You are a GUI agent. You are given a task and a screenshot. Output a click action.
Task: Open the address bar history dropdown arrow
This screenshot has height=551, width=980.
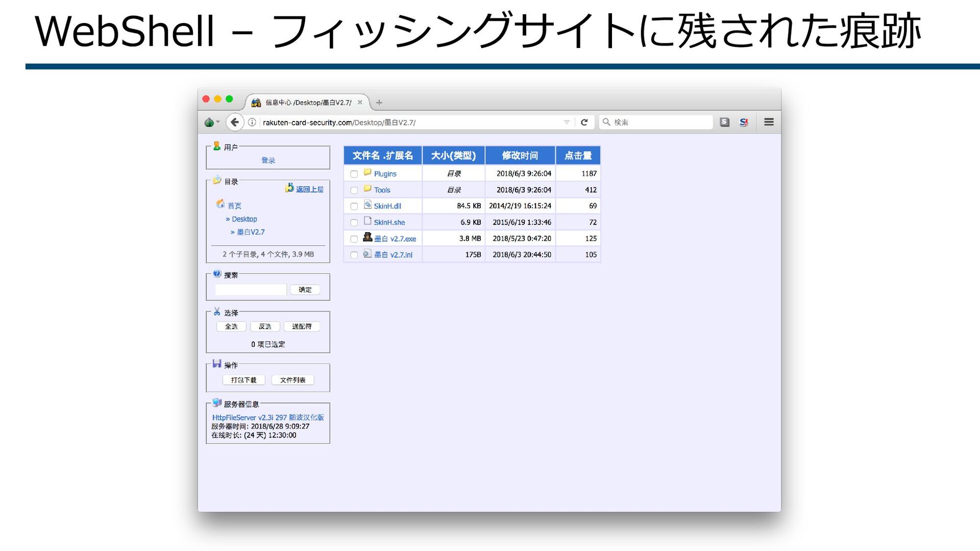point(567,122)
